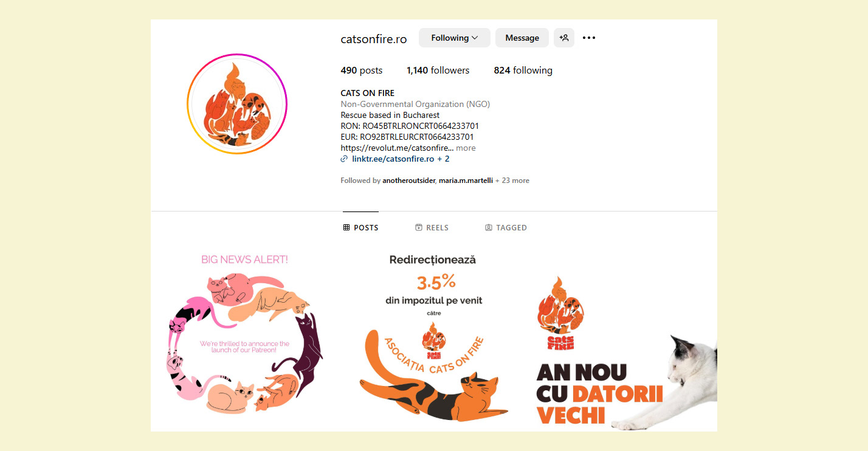868x451 pixels.
Task: Select the Posts grid tab
Action: (360, 227)
